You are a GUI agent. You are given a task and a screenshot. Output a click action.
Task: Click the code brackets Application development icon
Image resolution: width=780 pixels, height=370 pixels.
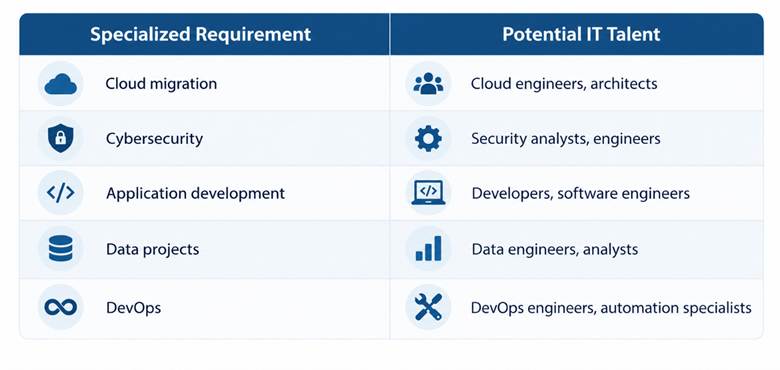click(x=60, y=192)
